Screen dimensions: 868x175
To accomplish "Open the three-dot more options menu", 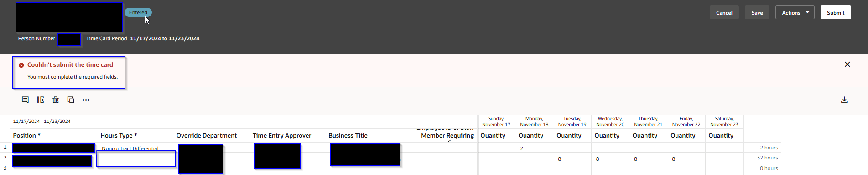I will [x=86, y=100].
